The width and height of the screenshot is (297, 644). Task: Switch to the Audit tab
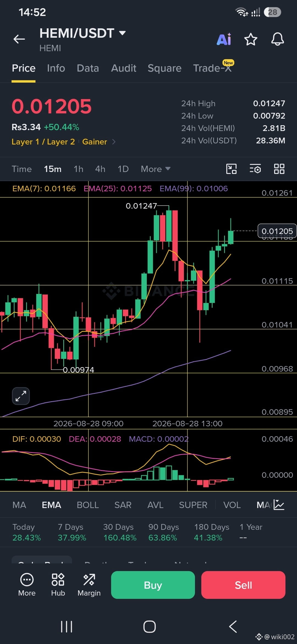123,68
